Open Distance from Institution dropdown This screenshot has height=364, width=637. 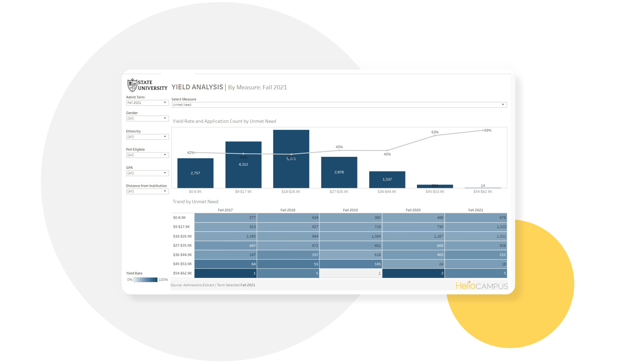tap(147, 191)
